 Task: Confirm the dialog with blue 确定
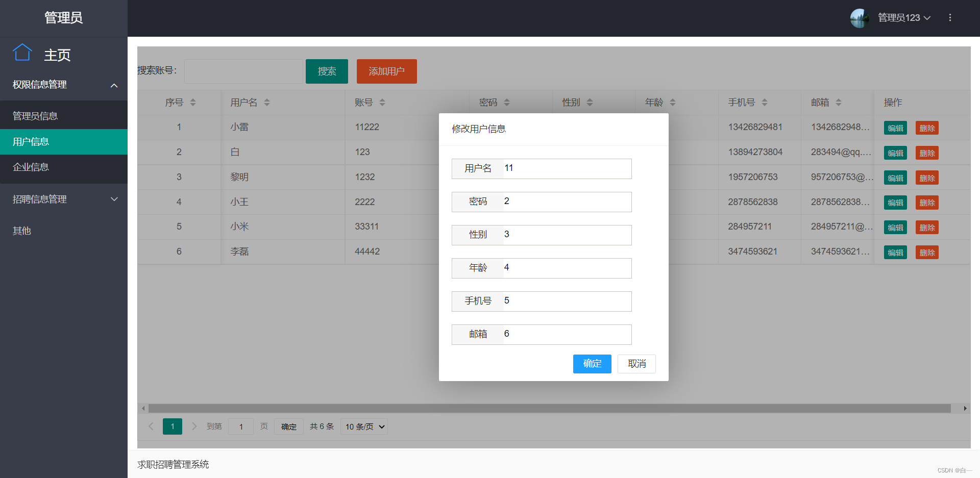click(x=592, y=364)
